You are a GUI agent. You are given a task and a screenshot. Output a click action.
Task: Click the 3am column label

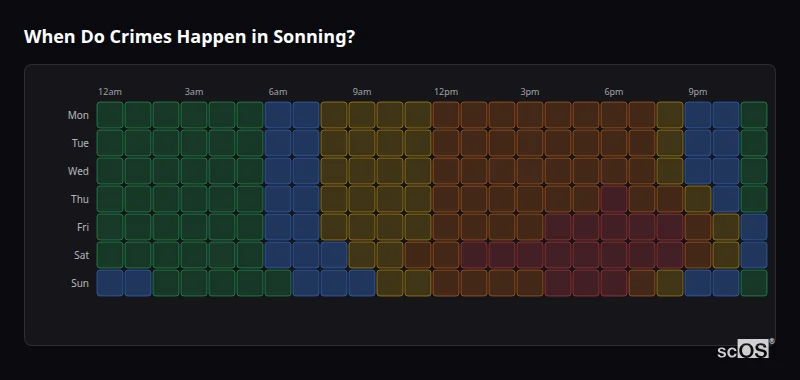point(194,92)
